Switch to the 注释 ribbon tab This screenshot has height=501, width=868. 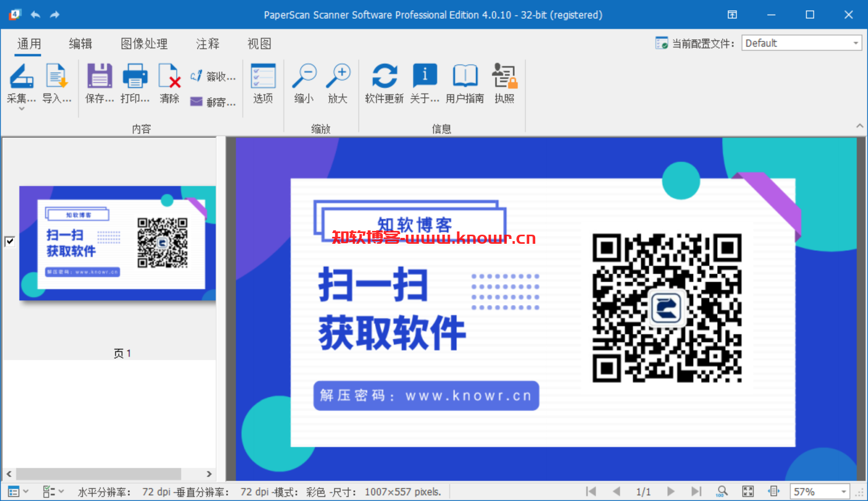click(208, 43)
